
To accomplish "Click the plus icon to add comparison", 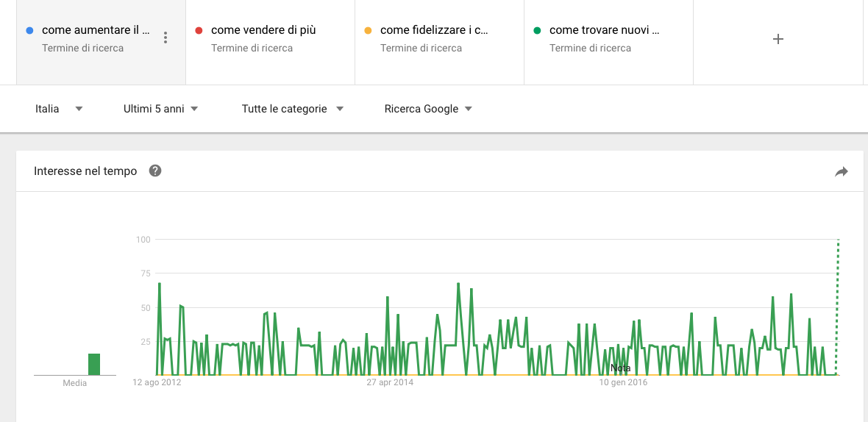I will (x=778, y=39).
